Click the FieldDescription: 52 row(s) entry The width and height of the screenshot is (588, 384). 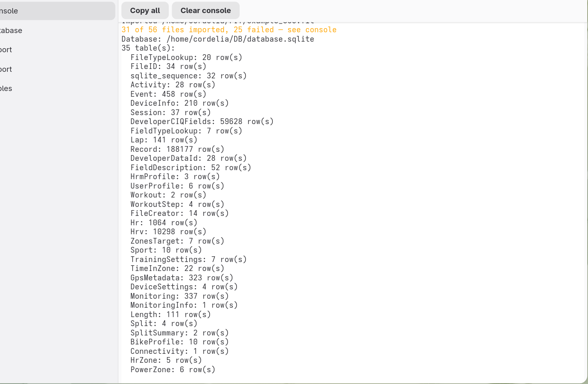coord(191,168)
